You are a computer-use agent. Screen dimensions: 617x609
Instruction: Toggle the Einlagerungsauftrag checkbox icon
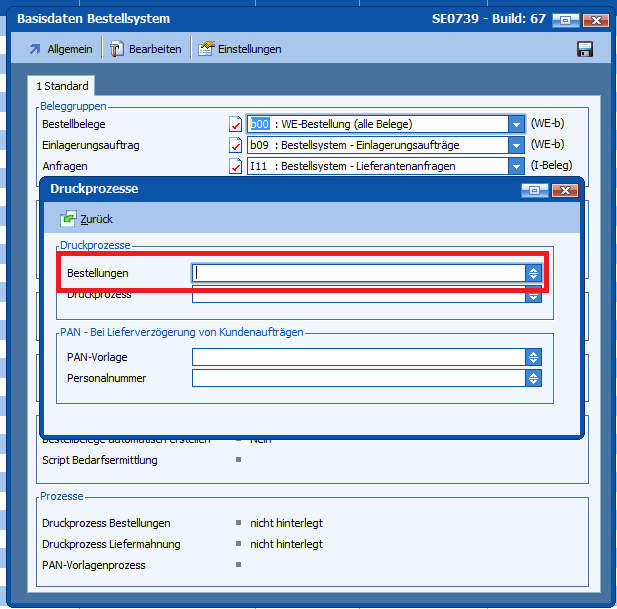[236, 146]
